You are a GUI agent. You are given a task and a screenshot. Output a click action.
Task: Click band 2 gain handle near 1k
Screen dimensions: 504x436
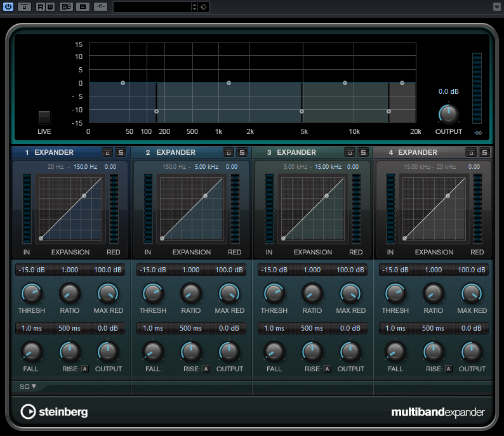click(x=229, y=83)
